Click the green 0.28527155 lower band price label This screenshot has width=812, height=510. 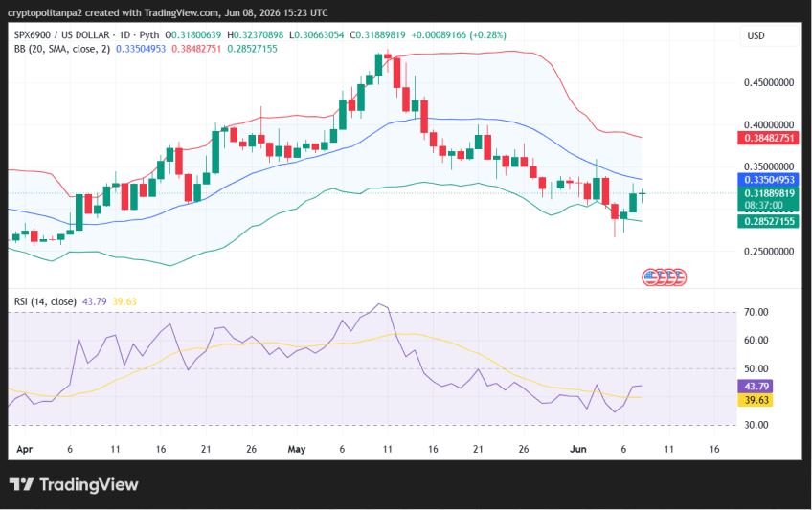point(769,221)
